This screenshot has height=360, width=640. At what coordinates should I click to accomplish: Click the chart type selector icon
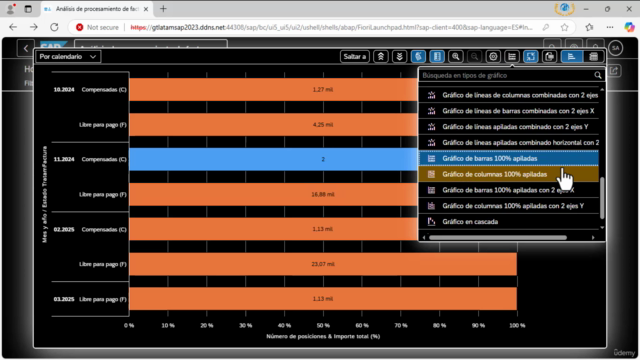[512, 57]
